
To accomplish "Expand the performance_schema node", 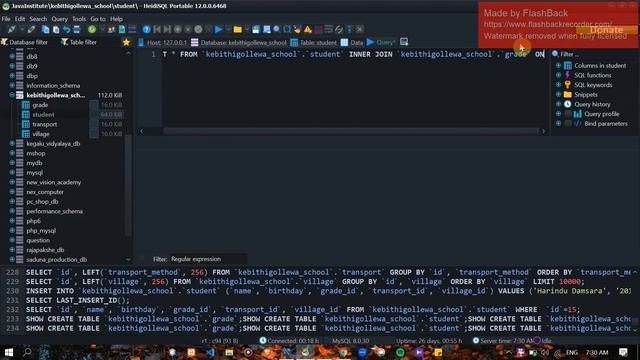I will pos(12,211).
